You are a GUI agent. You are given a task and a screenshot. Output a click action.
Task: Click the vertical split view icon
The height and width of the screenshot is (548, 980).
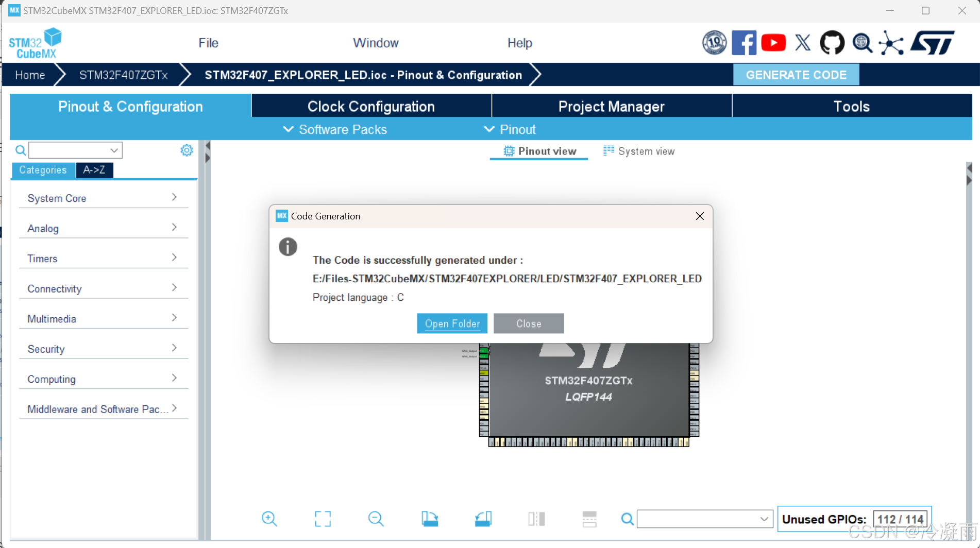536,519
